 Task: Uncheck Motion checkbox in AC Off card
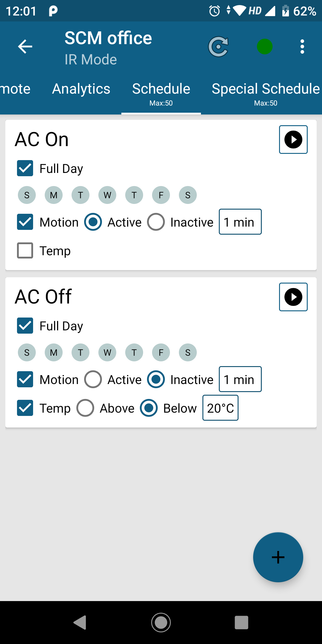[25, 379]
